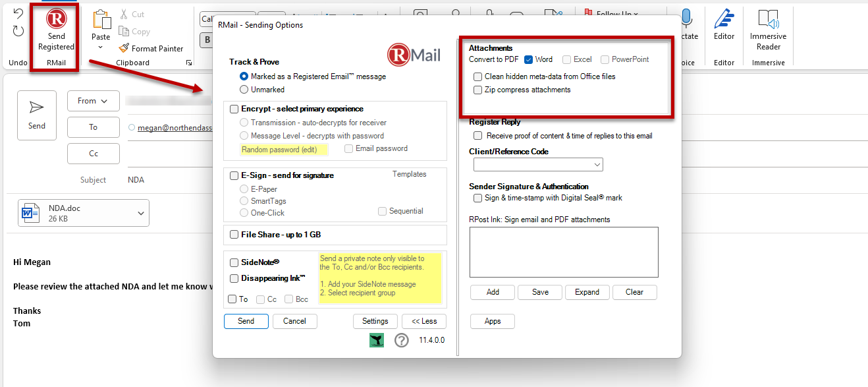Screen dimensions: 868x387
Task: Select the Unmarked radio option
Action: (x=244, y=89)
